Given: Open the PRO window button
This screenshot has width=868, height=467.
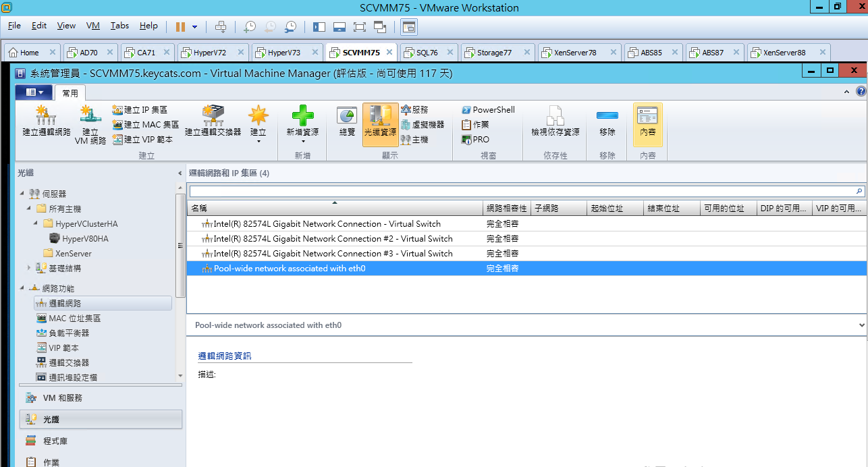Looking at the screenshot, I should [x=476, y=140].
